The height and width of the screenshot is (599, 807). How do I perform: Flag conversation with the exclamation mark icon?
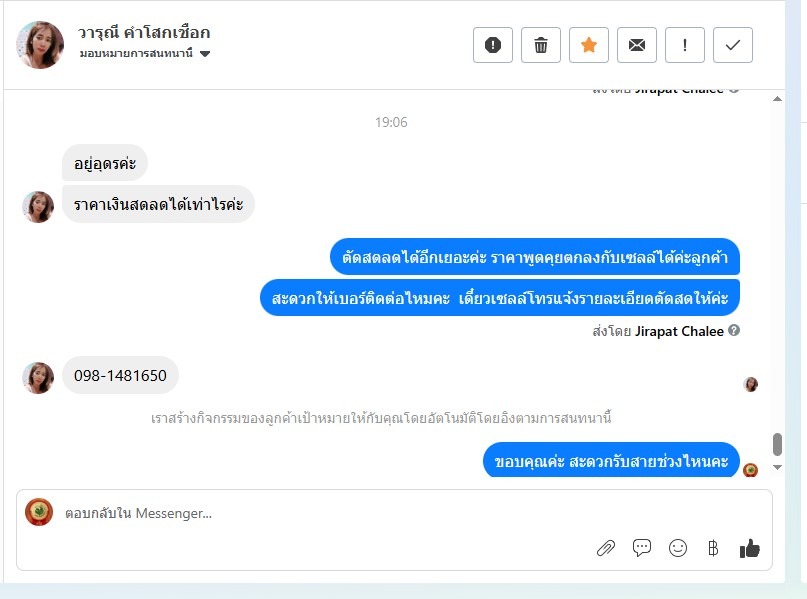click(685, 45)
